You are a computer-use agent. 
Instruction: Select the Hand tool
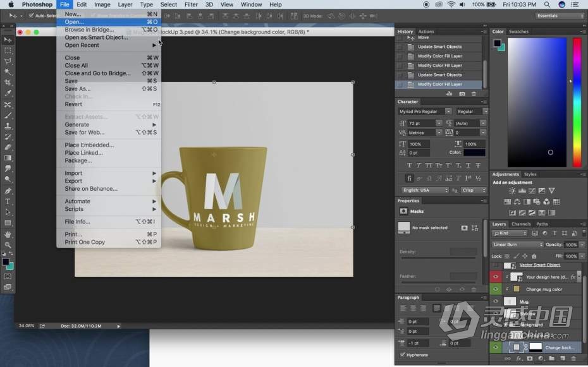(x=8, y=234)
